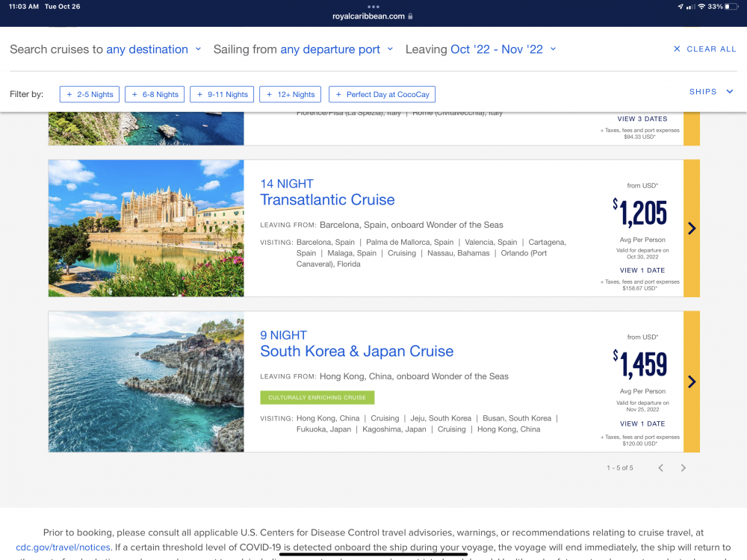This screenshot has height=560, width=747.
Task: Go to previous results page arrow
Action: (x=660, y=468)
